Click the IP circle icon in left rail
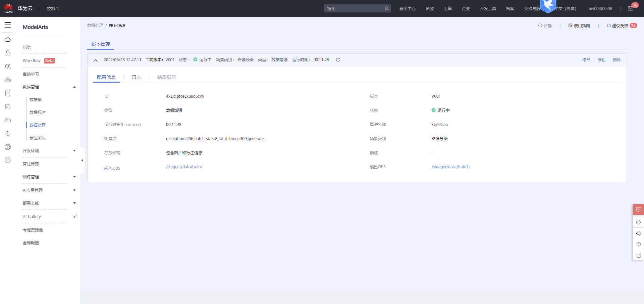The width and height of the screenshot is (644, 304). [x=8, y=160]
